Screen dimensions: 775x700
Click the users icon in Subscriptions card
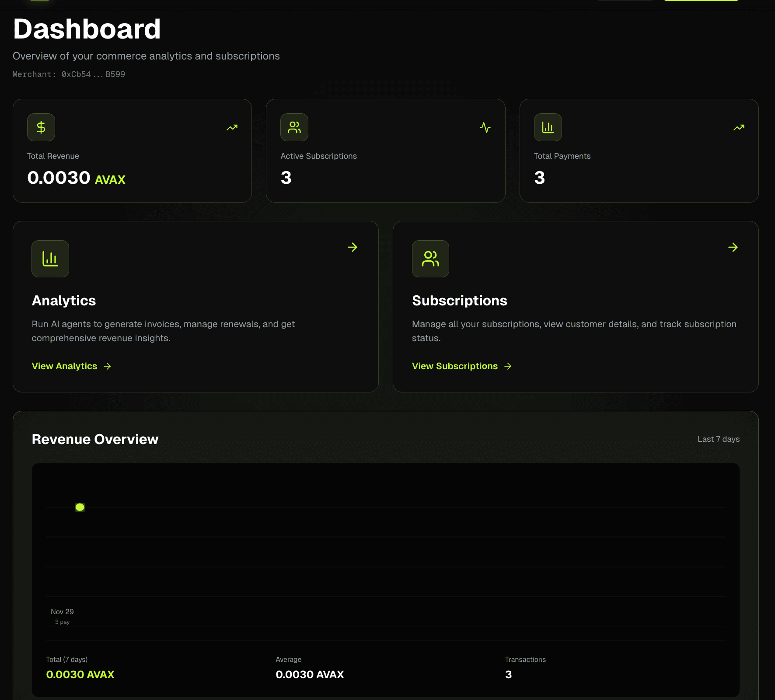coord(430,259)
